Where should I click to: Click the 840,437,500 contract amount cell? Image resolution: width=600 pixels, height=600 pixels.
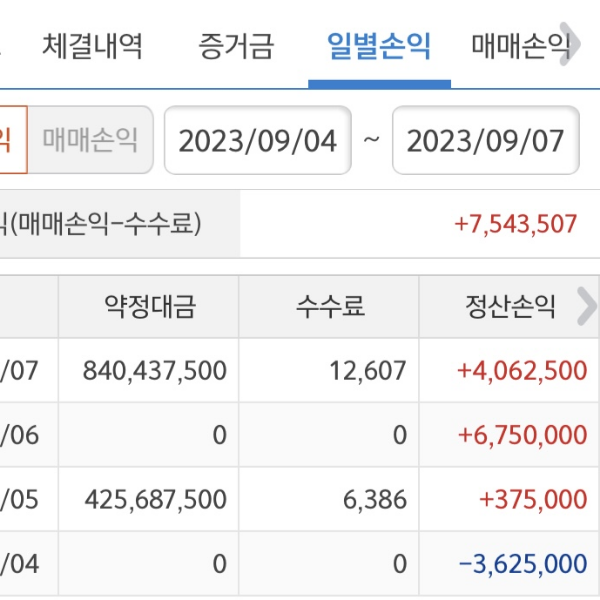pyautogui.click(x=156, y=371)
